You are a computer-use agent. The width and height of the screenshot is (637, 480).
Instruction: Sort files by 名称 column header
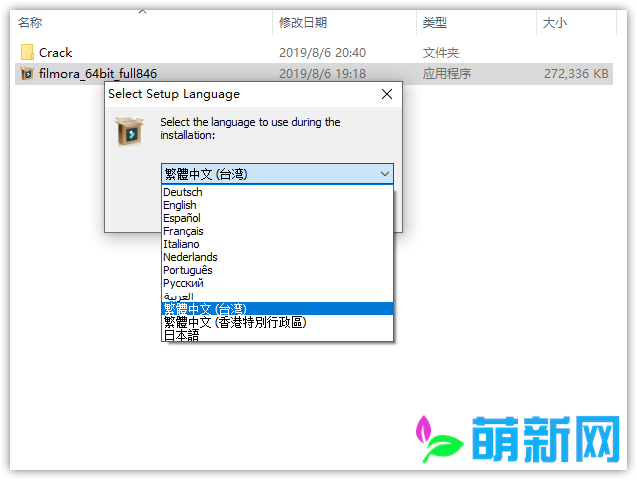[30, 23]
